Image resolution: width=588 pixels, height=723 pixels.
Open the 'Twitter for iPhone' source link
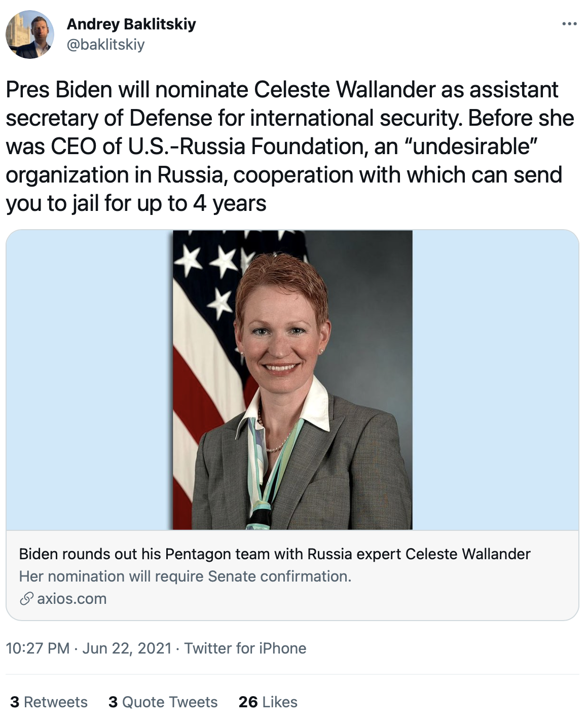[x=245, y=648]
